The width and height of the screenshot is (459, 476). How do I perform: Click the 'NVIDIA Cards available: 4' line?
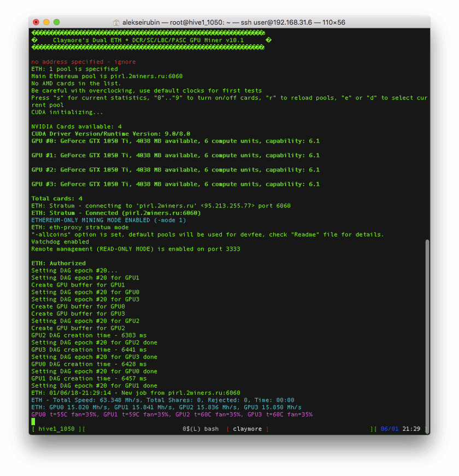[76, 127]
